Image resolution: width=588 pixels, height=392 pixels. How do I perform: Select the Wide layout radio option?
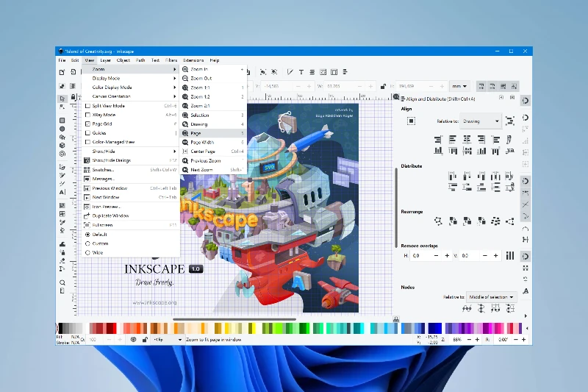[x=87, y=252]
